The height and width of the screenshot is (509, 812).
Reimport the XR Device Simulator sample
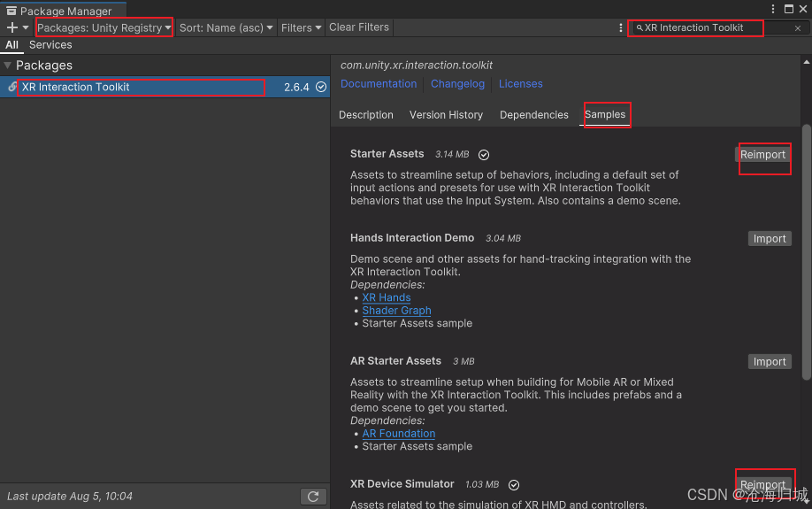click(762, 484)
